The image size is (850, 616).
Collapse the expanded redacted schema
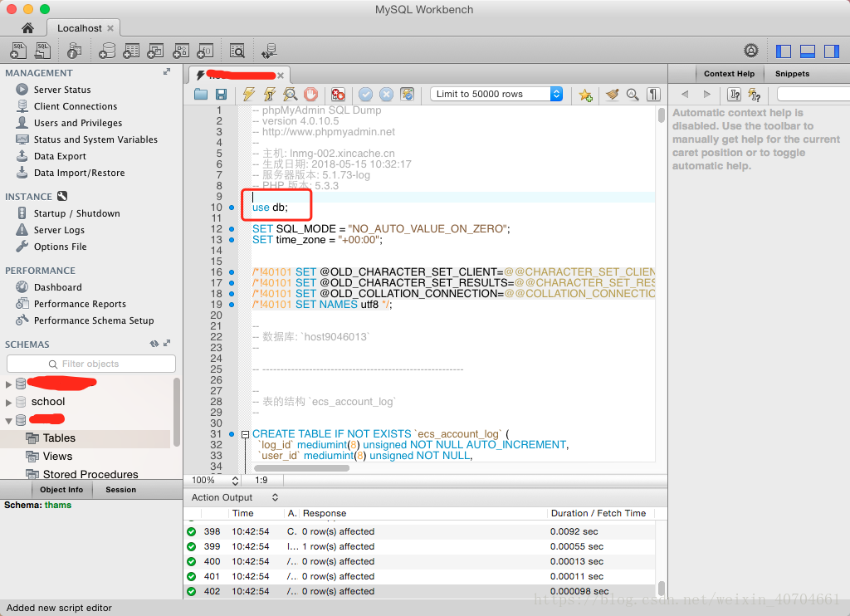8,421
